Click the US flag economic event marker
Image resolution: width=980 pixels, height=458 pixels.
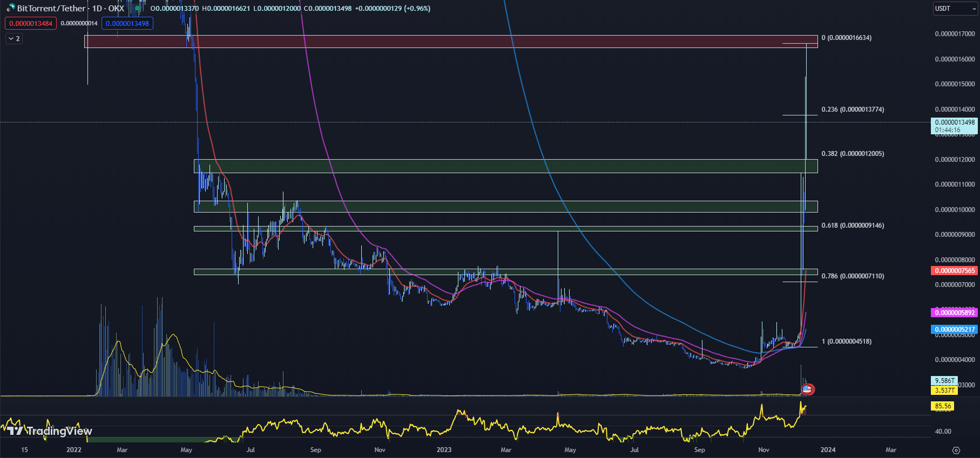[807, 389]
